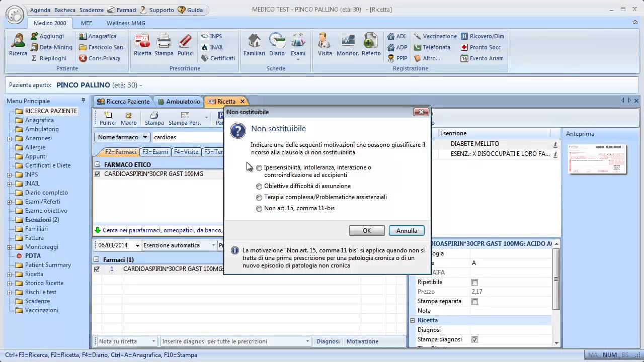Viewport: 644px width, 362px height.
Task: Switch to the Wellness MMG ribbon tab
Action: 126,23
